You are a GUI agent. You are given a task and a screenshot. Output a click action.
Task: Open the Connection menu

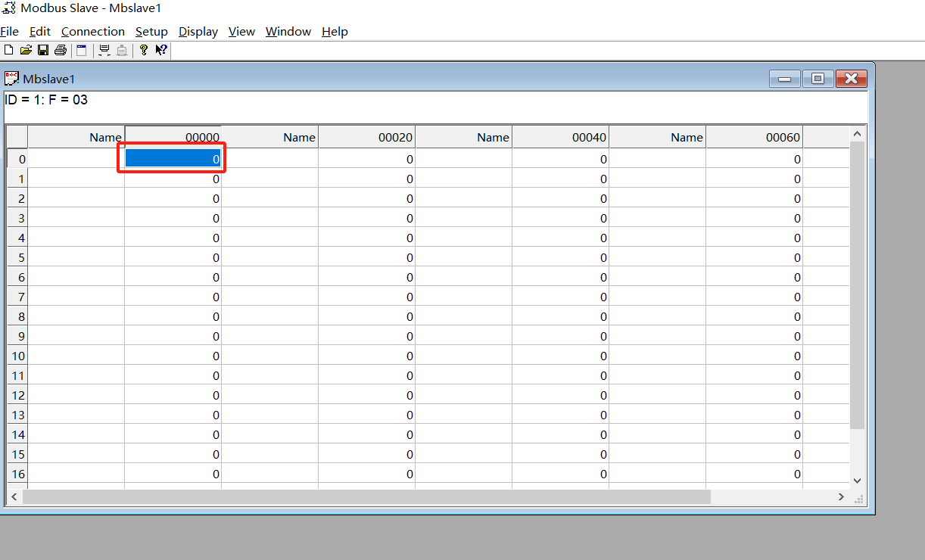tap(92, 32)
